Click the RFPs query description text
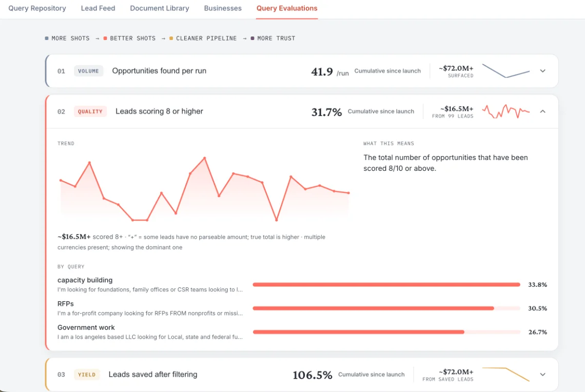585x392 pixels. pos(150,313)
